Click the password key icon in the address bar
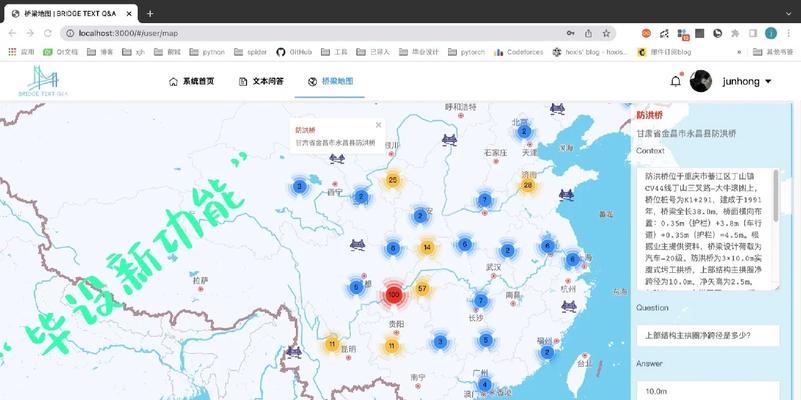Image resolution: width=801 pixels, height=400 pixels. [x=571, y=33]
